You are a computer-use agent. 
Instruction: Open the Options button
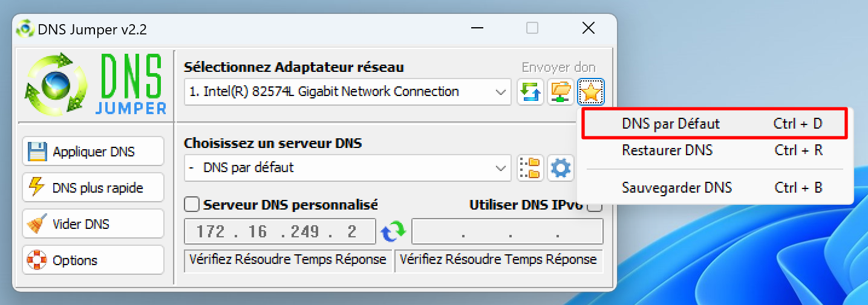(x=93, y=260)
